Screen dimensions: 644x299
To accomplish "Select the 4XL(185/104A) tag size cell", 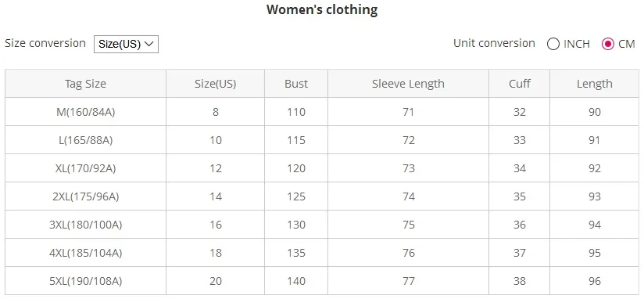I will coord(85,253).
